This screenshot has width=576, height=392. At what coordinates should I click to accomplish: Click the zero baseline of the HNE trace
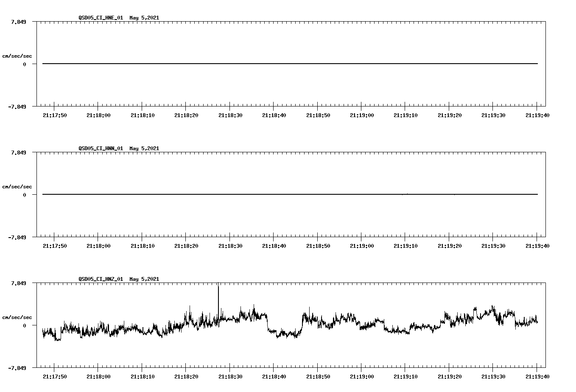(x=288, y=63)
